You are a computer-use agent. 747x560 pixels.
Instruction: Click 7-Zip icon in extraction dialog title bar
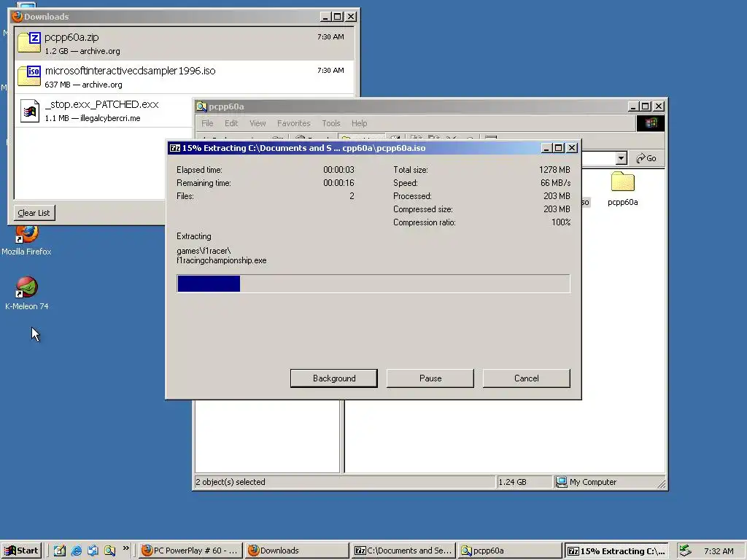175,148
